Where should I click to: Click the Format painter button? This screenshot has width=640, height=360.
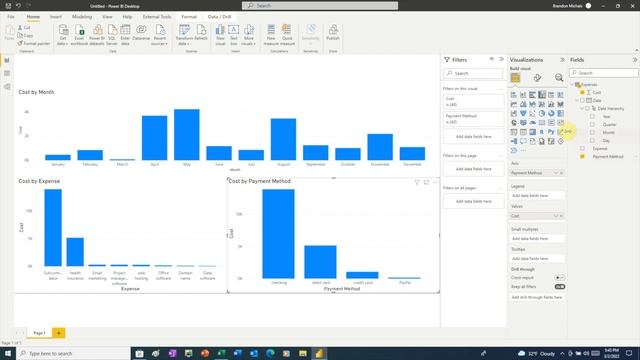click(x=34, y=43)
